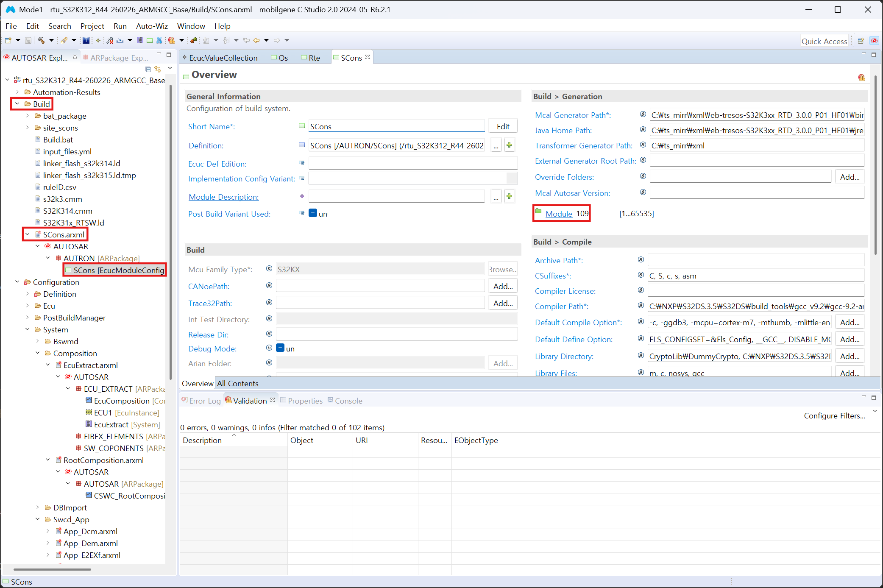The width and height of the screenshot is (883, 588).
Task: Click green plus beside Definition field
Action: pyautogui.click(x=509, y=145)
